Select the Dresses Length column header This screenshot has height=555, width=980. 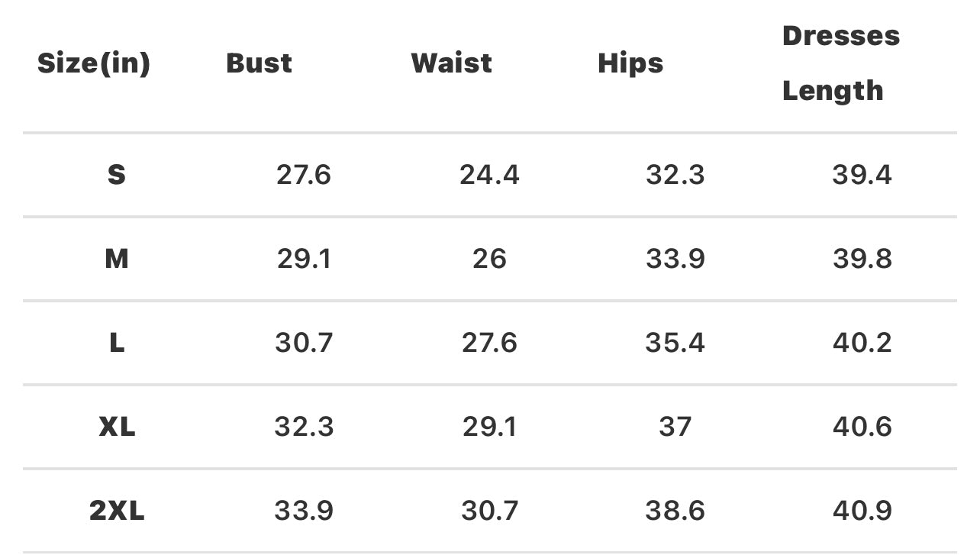pyautogui.click(x=840, y=63)
